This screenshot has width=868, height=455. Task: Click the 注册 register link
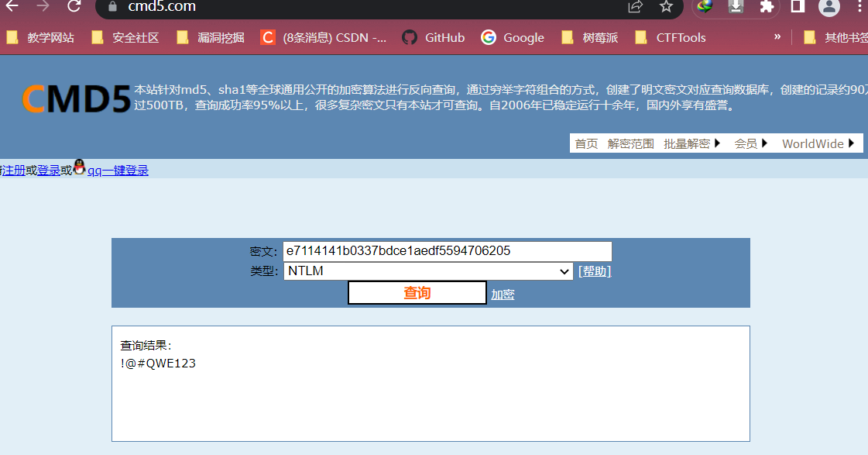tap(13, 170)
